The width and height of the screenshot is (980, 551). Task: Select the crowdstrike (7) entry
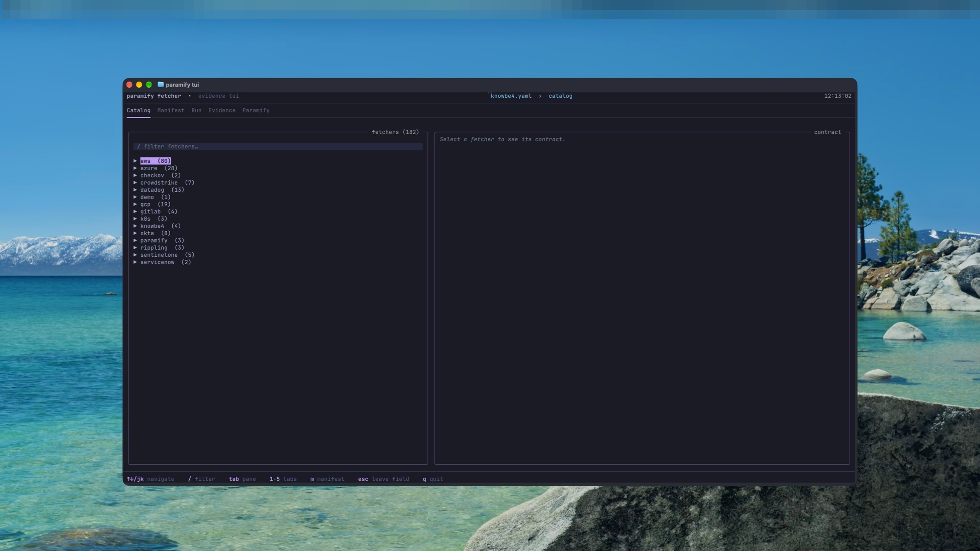[x=167, y=182]
